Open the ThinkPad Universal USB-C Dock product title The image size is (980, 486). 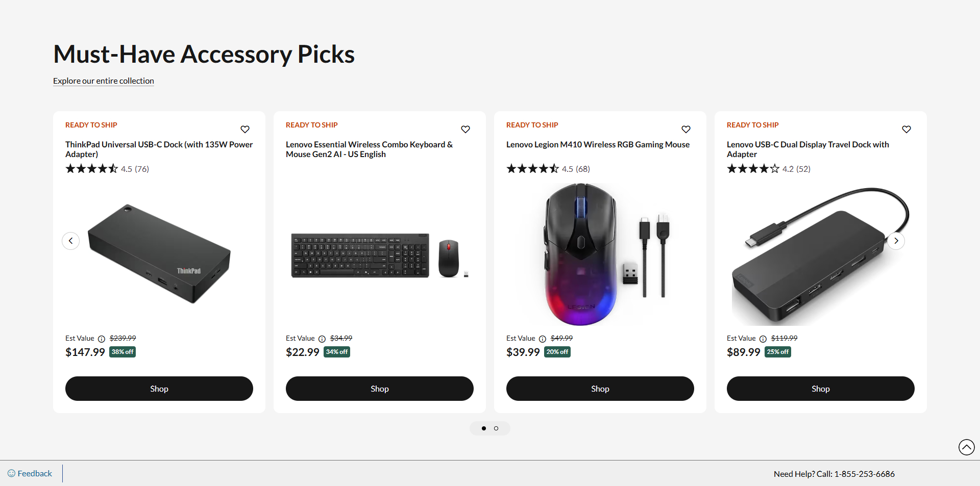[x=159, y=149]
